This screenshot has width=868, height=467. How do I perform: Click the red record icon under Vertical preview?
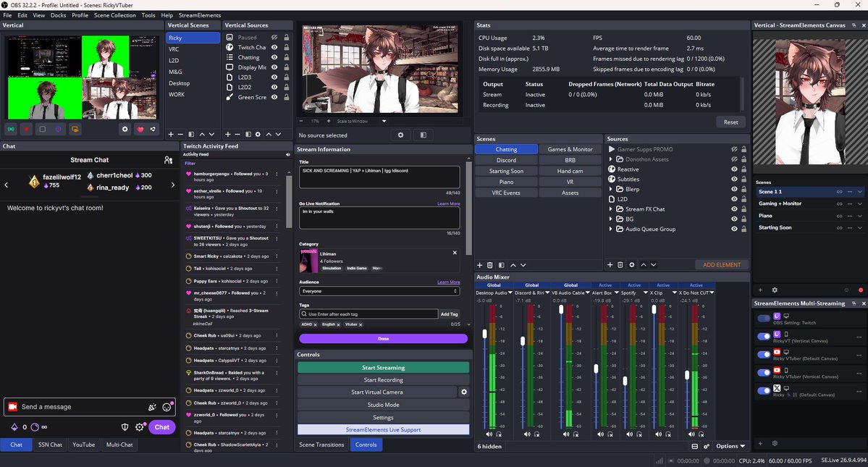tap(26, 129)
